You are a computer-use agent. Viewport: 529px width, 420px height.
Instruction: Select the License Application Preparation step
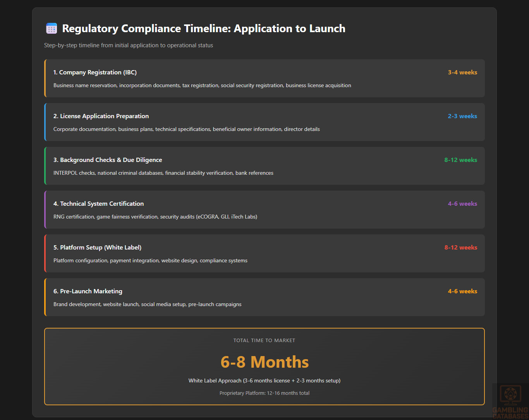[101, 116]
